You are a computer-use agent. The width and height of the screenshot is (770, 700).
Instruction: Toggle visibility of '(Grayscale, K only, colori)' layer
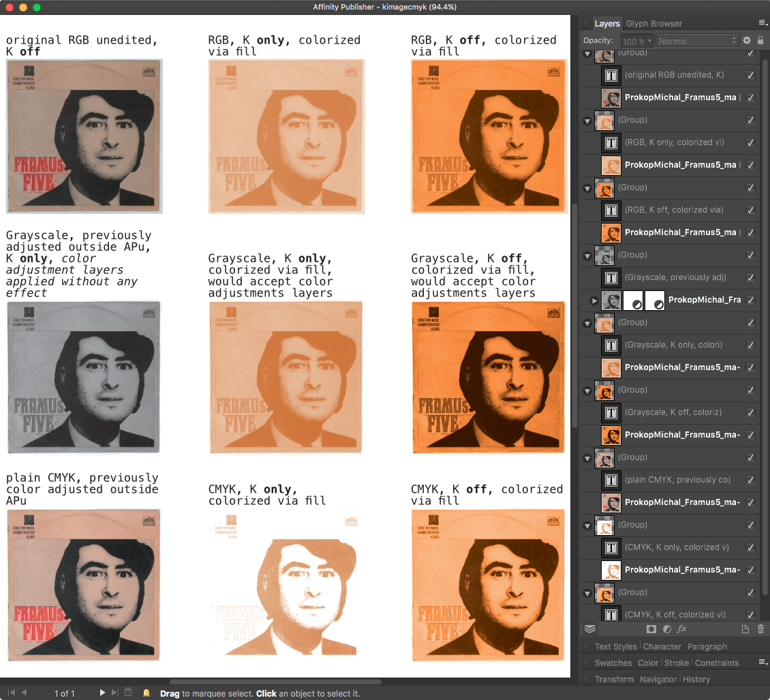point(750,345)
